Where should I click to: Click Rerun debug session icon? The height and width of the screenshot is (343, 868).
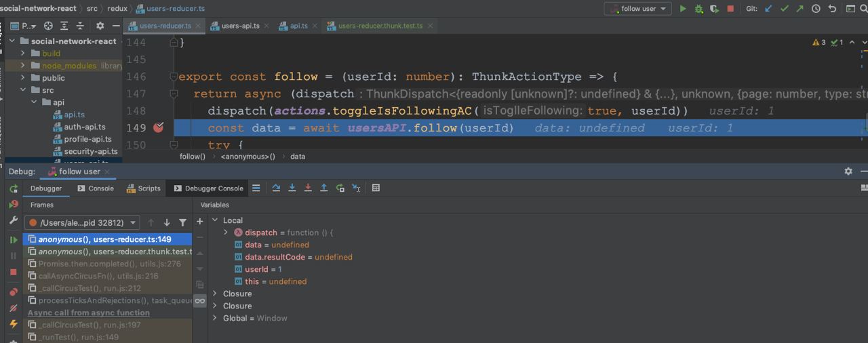[x=13, y=189]
